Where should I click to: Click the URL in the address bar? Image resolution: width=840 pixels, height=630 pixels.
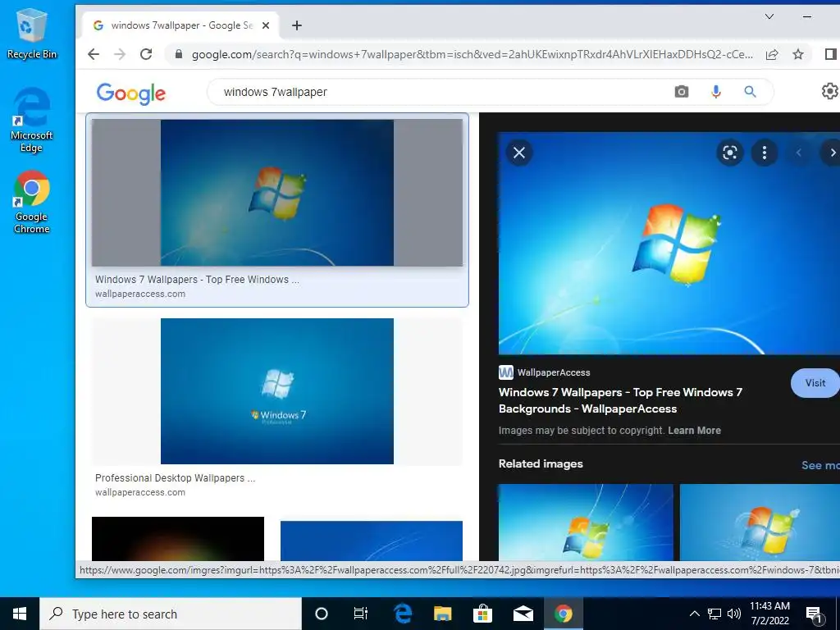coord(472,54)
